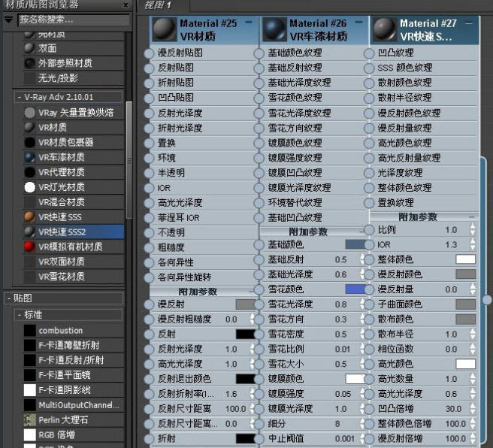The height and width of the screenshot is (448, 493).
Task: Open the browser options triangle menu icon
Action: pos(8,19)
